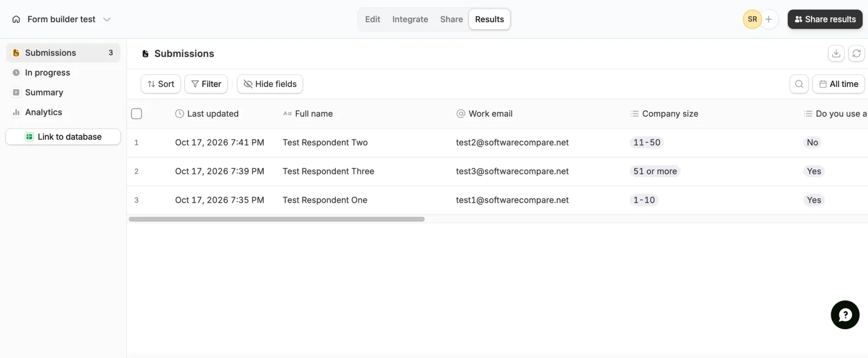
Task: Click the home icon beside Form builder test
Action: point(16,19)
